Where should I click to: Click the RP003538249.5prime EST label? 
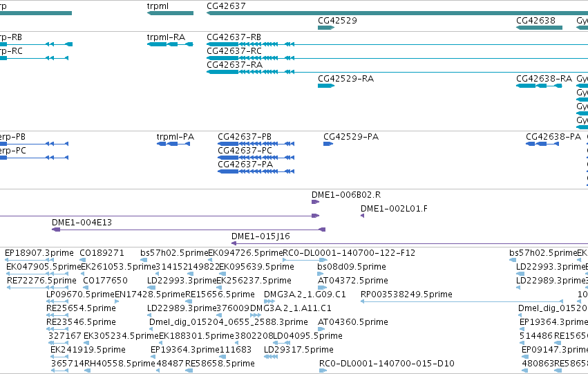click(x=406, y=295)
